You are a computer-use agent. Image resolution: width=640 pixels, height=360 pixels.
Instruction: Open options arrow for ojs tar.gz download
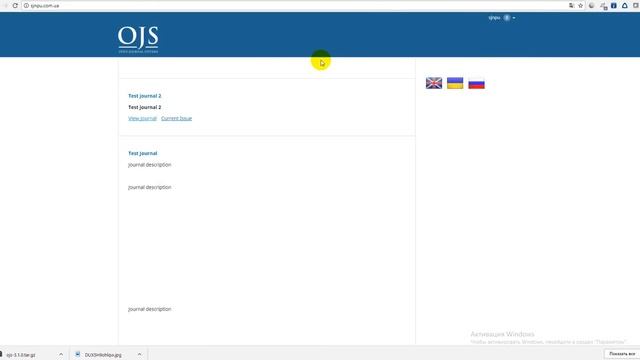[x=61, y=354]
